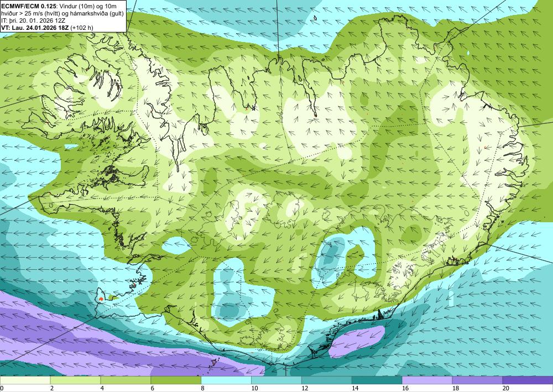Click the 4–6 m/s green legend swatch
This screenshot has height=392, width=553.
pyautogui.click(x=126, y=380)
